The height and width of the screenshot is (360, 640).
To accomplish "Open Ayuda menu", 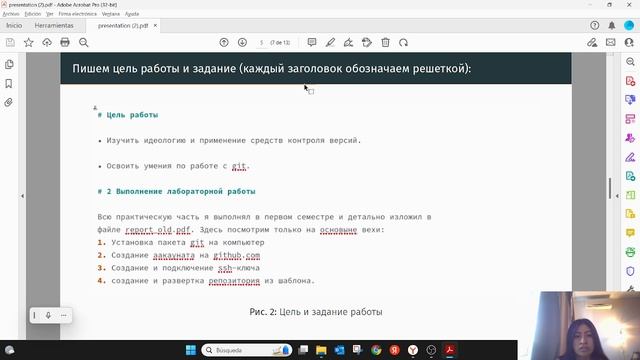I will 132,14.
